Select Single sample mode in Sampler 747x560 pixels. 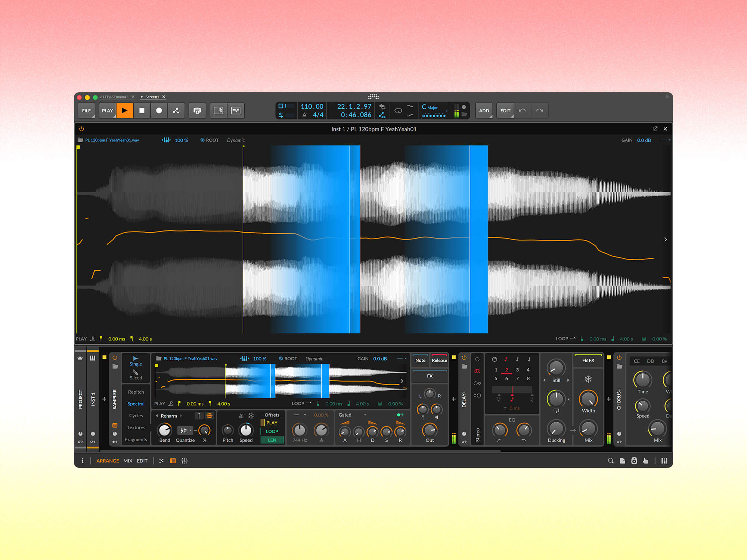(136, 361)
